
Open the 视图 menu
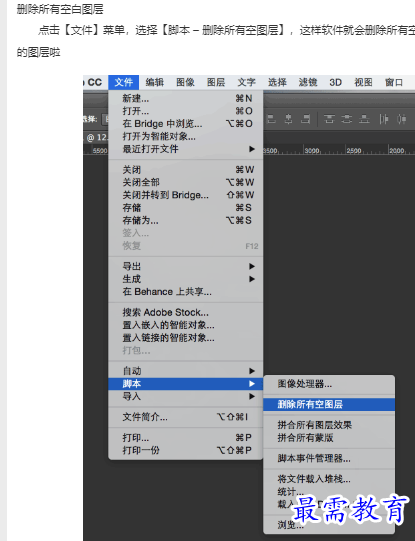point(363,82)
